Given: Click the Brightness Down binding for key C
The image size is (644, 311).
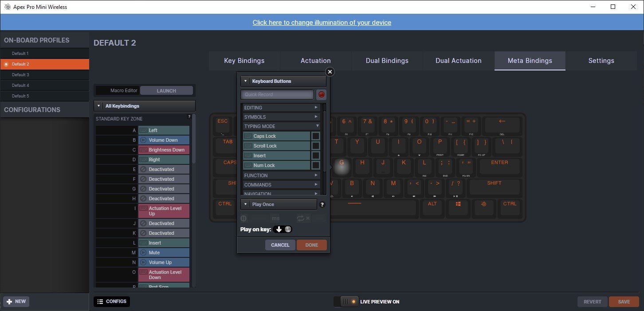Looking at the screenshot, I should pos(164,150).
